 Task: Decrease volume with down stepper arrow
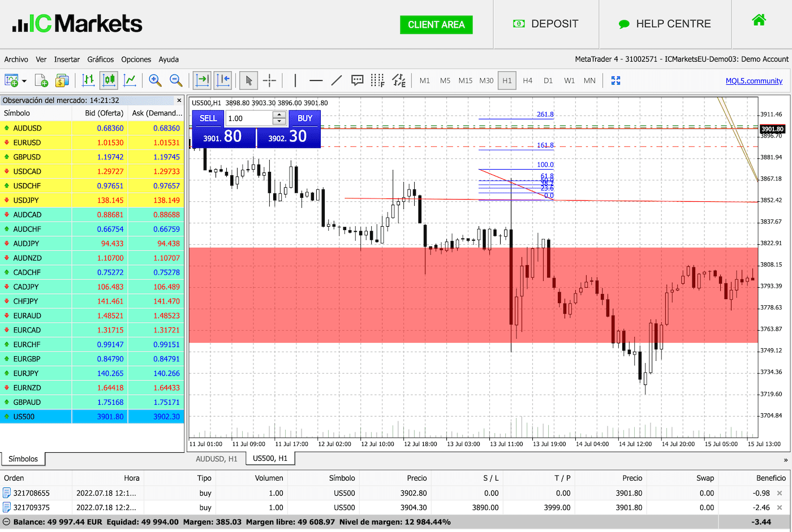coord(279,122)
